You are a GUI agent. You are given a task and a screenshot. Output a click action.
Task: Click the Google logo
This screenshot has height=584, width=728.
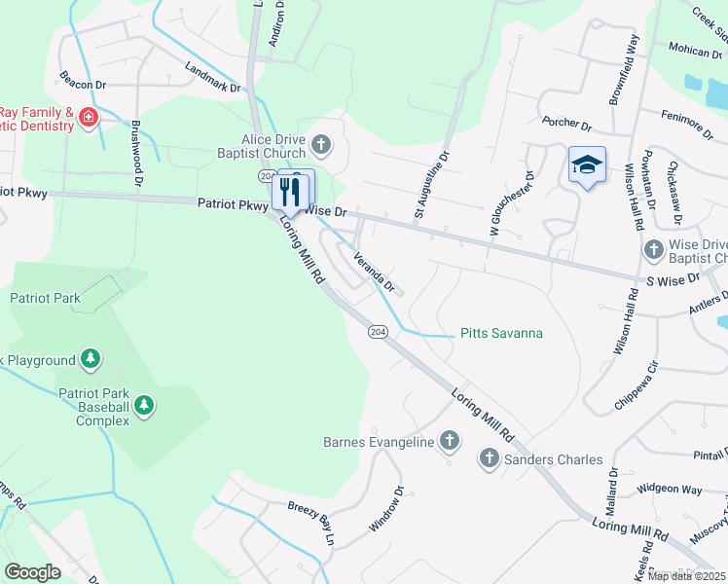[x=32, y=572]
